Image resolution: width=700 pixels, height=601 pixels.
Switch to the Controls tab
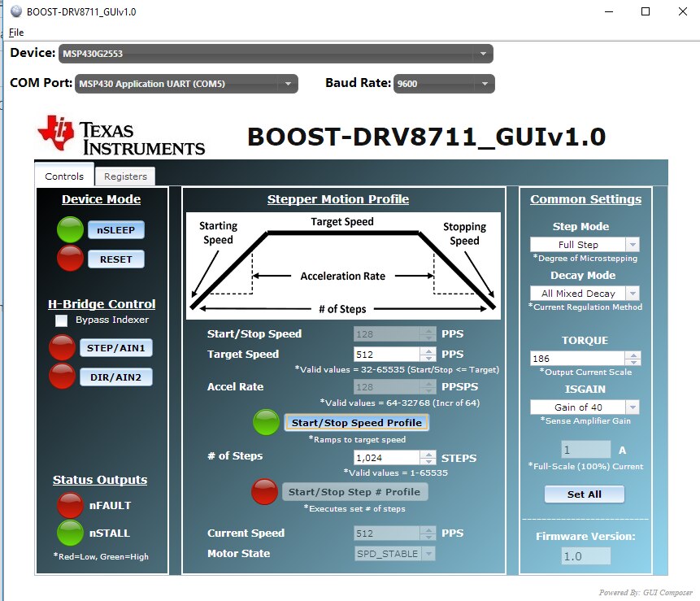64,176
